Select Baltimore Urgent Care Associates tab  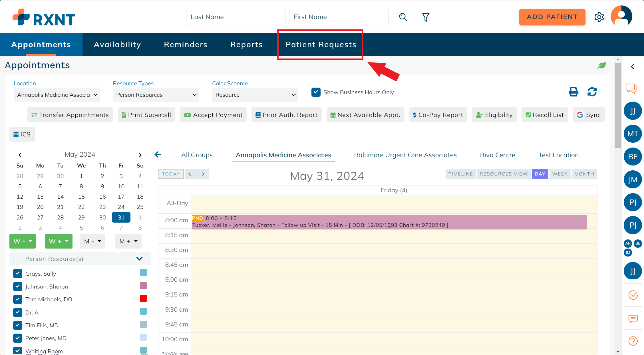[405, 155]
